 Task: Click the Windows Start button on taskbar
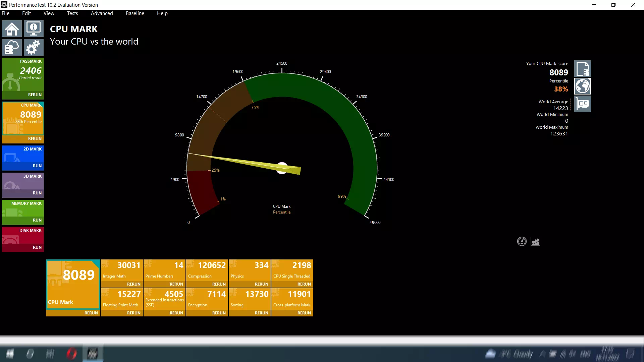click(10, 354)
